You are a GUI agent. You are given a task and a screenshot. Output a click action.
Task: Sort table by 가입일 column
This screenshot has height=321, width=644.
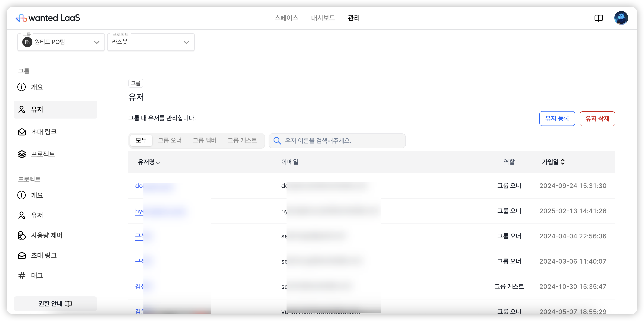[x=553, y=162]
